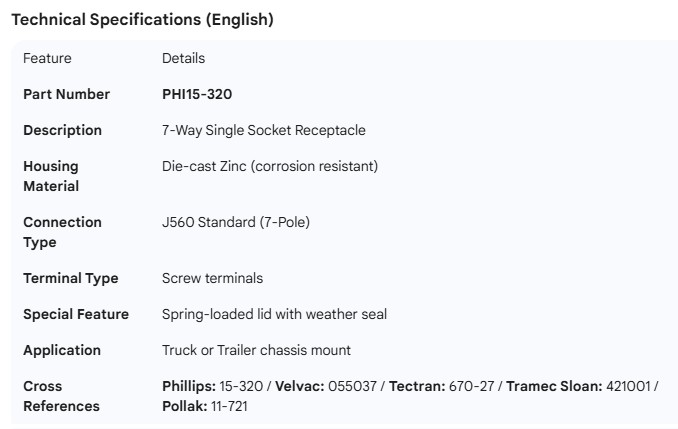Screen dimensions: 678x429
Task: Click the Description row label
Action: 62,130
